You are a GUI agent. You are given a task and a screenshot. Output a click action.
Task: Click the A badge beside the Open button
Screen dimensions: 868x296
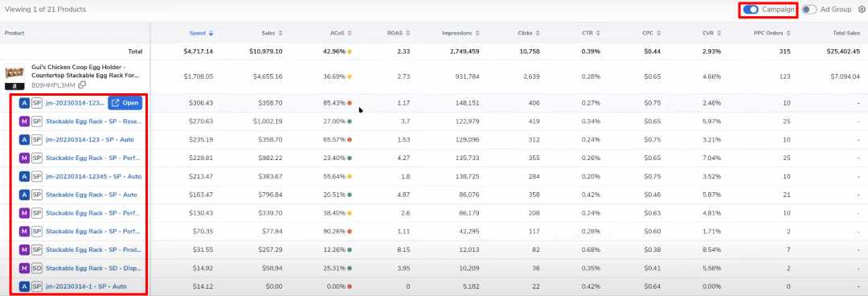click(x=24, y=103)
